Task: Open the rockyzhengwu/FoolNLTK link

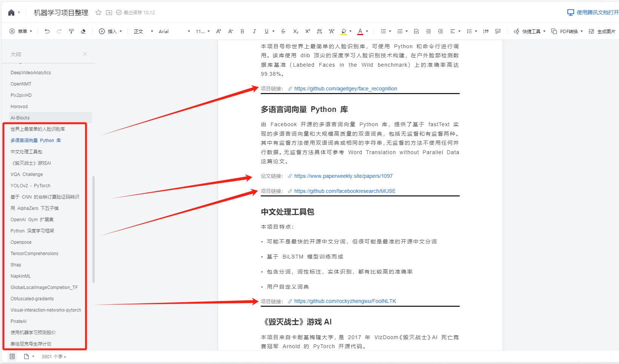Action: pos(345,301)
